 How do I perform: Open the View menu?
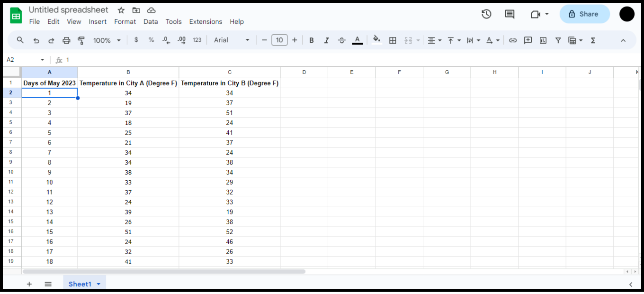[x=74, y=22]
